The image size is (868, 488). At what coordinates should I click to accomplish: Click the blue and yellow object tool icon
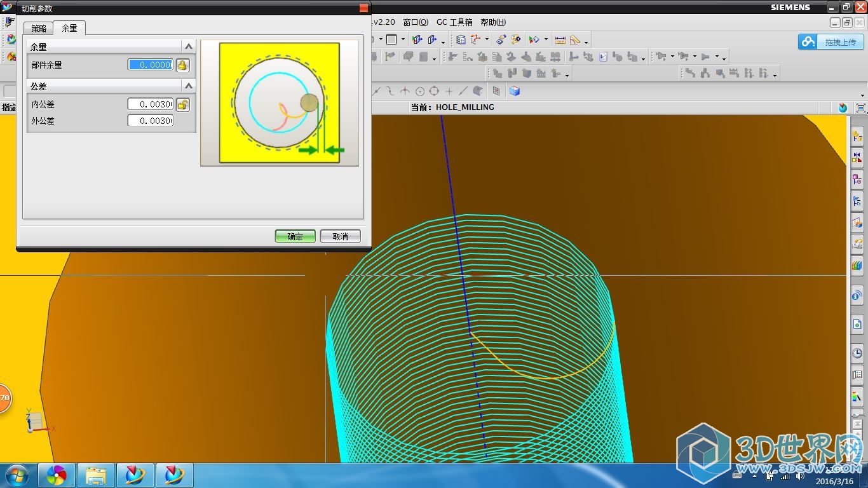tap(501, 39)
